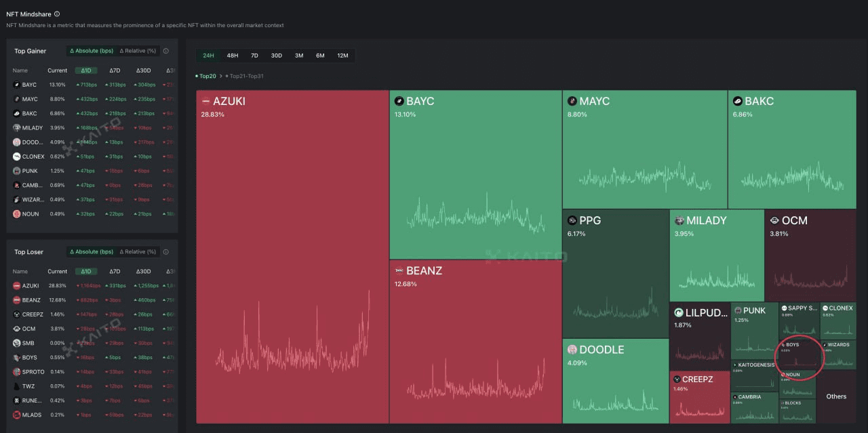This screenshot has height=433, width=868.
Task: Click the SPROTO avatar icon in Top Loser list
Action: (16, 372)
